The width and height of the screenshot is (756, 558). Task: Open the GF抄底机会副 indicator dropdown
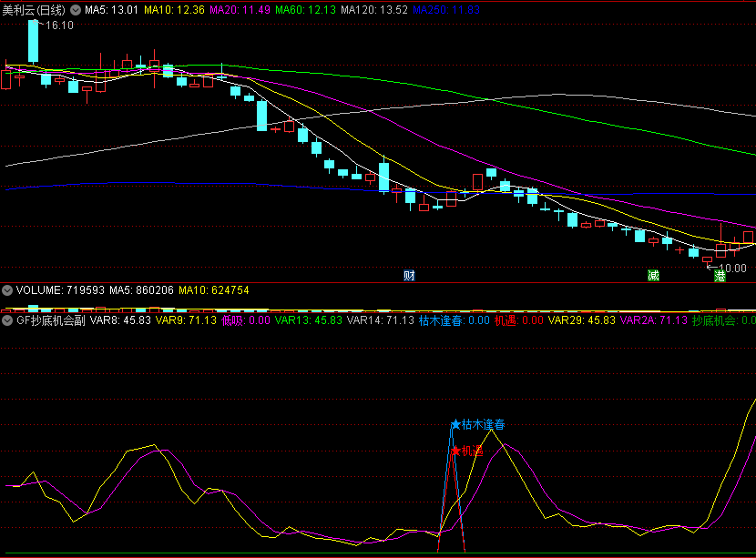[7, 320]
